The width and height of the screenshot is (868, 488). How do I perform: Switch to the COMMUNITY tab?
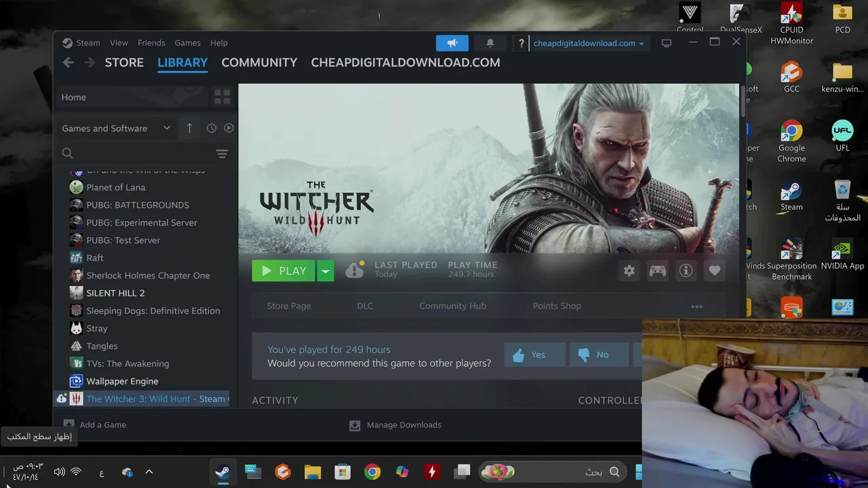pos(259,62)
